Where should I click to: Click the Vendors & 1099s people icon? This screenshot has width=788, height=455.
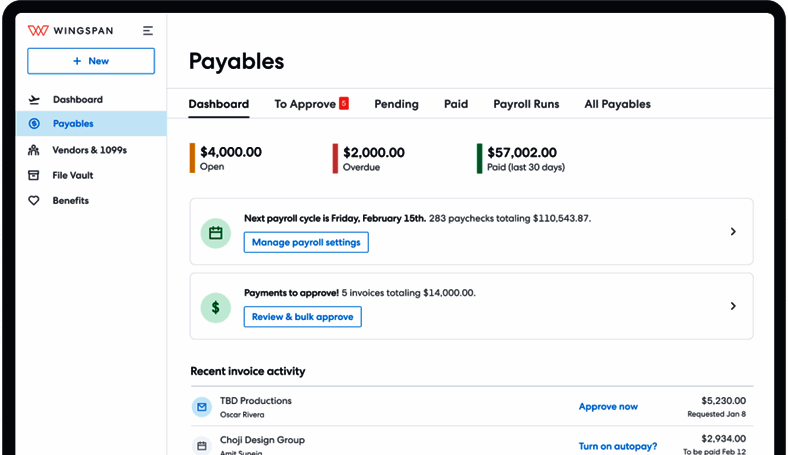point(34,150)
